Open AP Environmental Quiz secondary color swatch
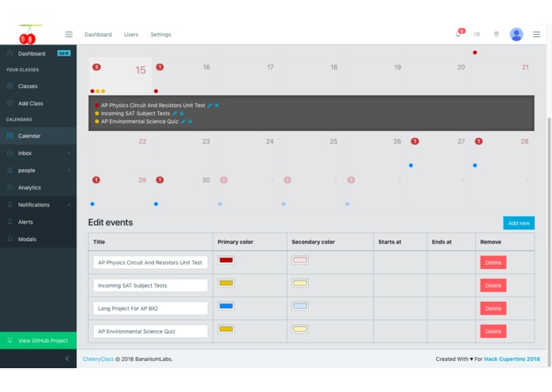This screenshot has height=392, width=552. pyautogui.click(x=300, y=329)
